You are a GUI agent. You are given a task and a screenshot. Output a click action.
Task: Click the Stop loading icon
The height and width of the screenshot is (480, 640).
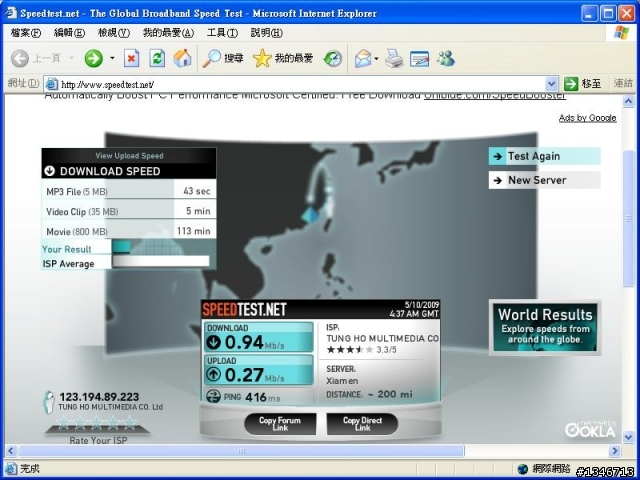tap(131, 58)
